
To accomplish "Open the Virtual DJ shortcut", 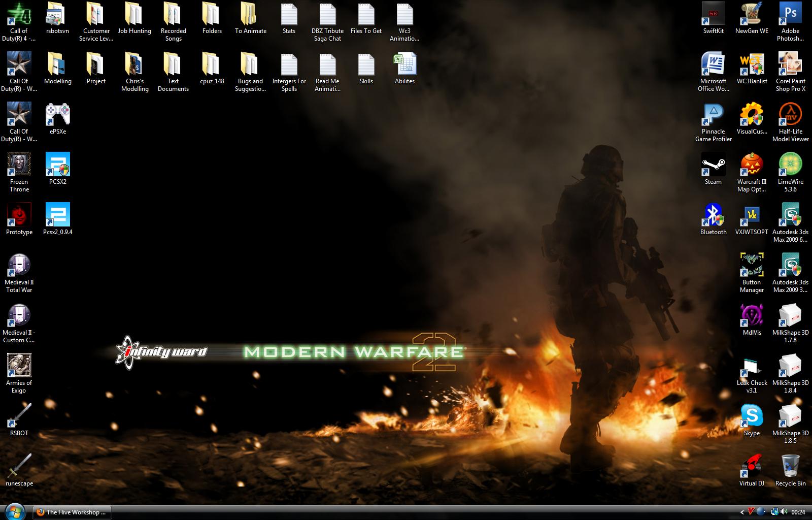I will [x=752, y=471].
